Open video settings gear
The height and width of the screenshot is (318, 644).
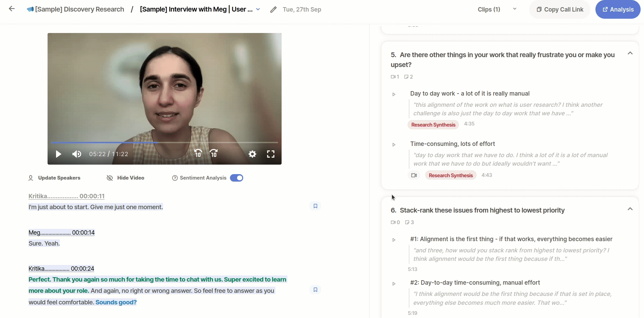[252, 154]
